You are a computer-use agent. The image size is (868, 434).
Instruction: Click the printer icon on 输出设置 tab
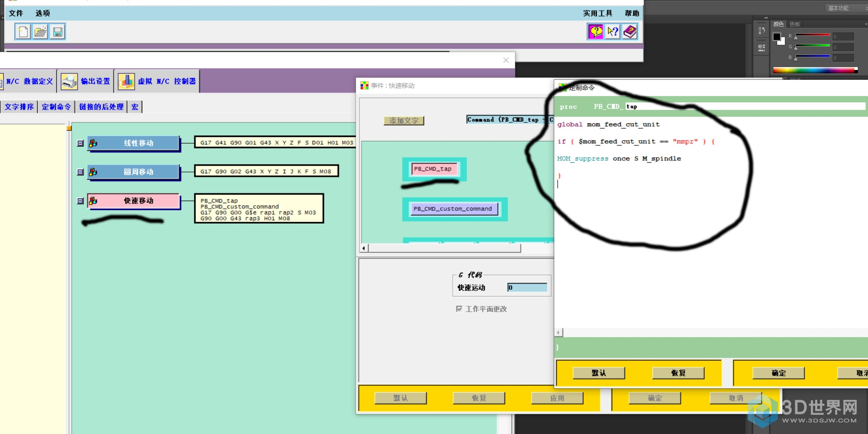point(69,81)
